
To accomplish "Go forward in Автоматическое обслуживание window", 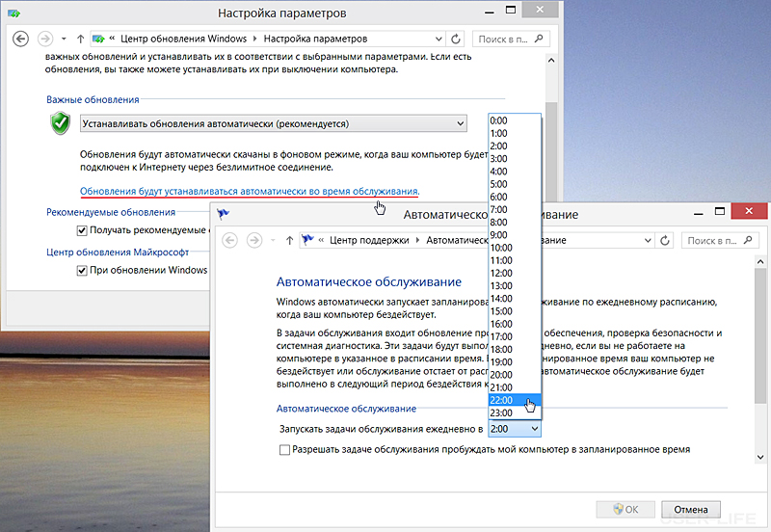I will tap(254, 240).
